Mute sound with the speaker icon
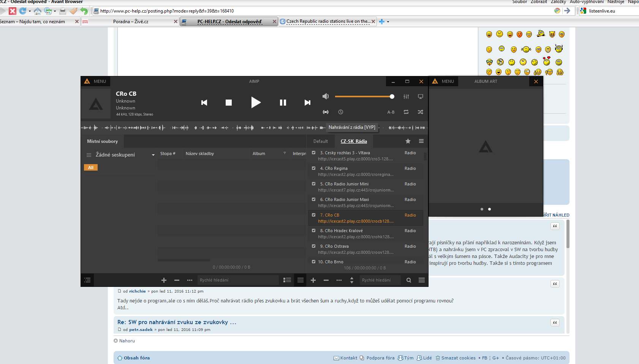 pyautogui.click(x=326, y=97)
